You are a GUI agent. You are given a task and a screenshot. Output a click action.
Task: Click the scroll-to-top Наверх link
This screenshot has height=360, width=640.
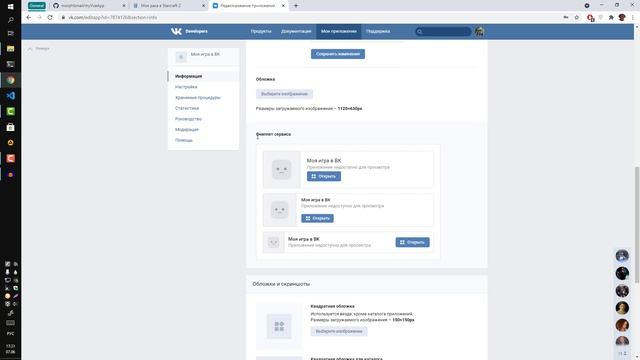[x=39, y=49]
